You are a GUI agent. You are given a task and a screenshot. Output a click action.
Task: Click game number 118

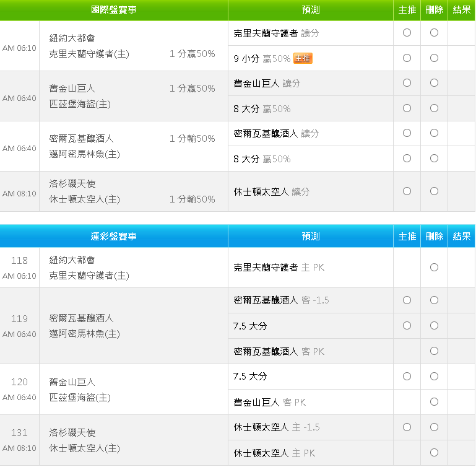19,260
